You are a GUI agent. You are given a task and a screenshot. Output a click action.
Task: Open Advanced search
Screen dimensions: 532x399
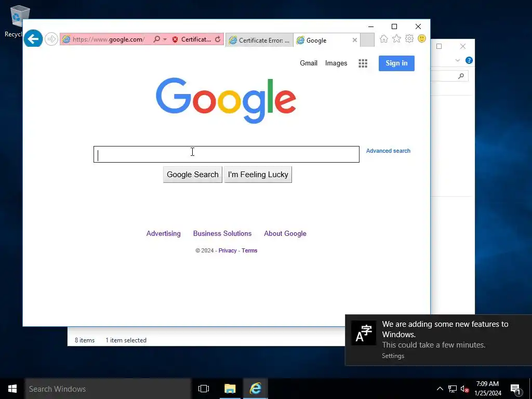(388, 151)
